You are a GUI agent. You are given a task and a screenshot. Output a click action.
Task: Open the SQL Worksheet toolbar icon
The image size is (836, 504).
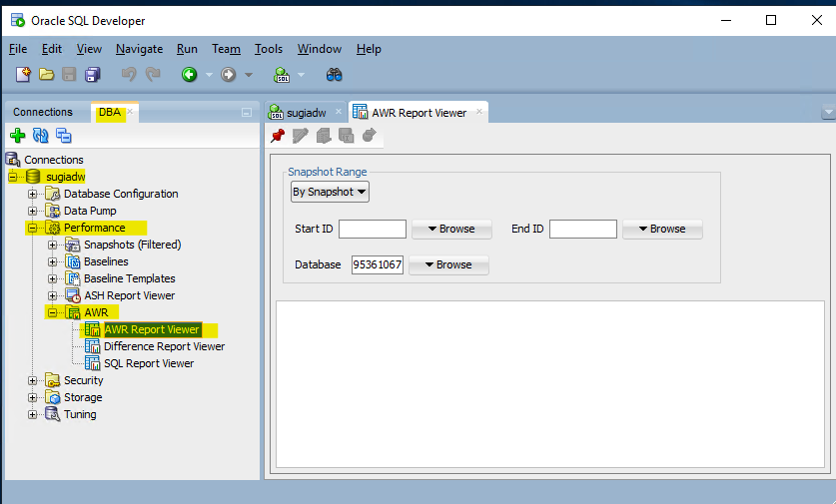(282, 75)
